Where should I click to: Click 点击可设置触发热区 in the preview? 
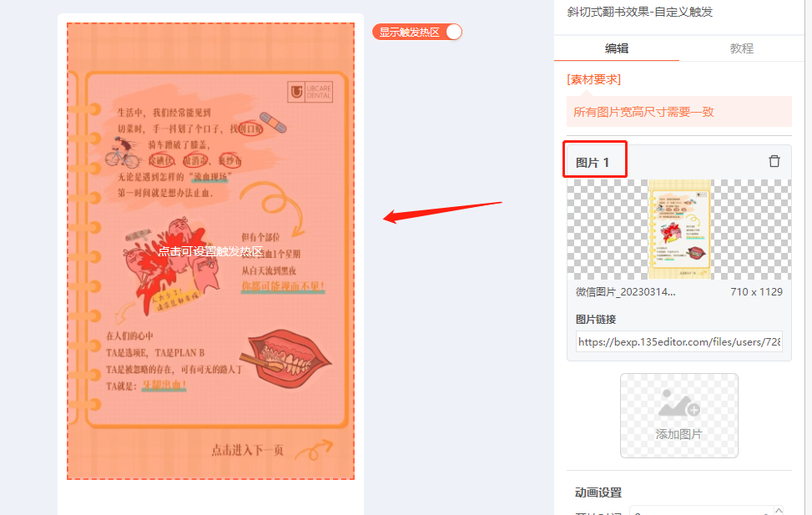point(210,251)
